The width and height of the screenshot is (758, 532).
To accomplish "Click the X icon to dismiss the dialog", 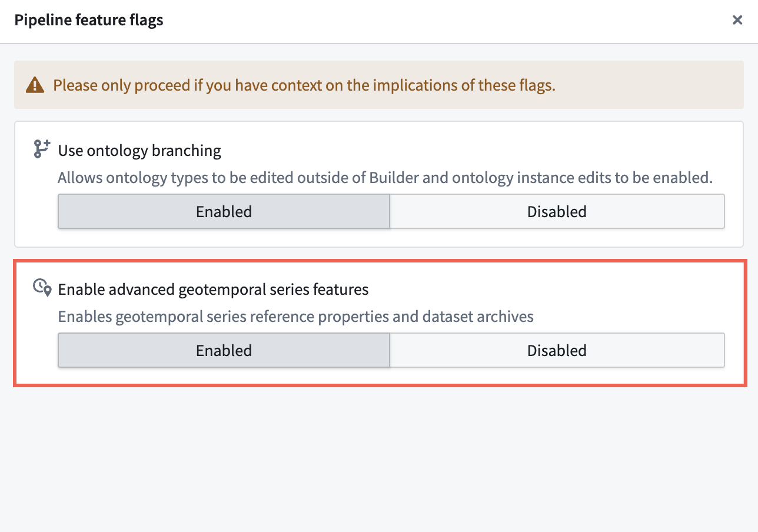I will click(737, 19).
